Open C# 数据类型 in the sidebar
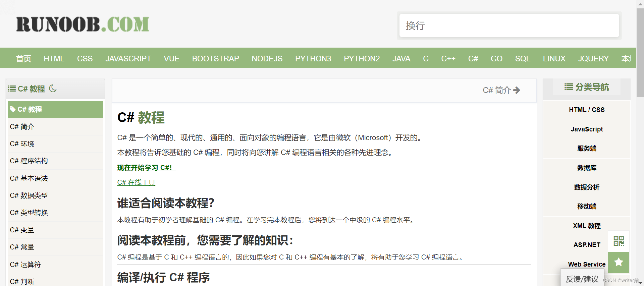 click(x=55, y=195)
